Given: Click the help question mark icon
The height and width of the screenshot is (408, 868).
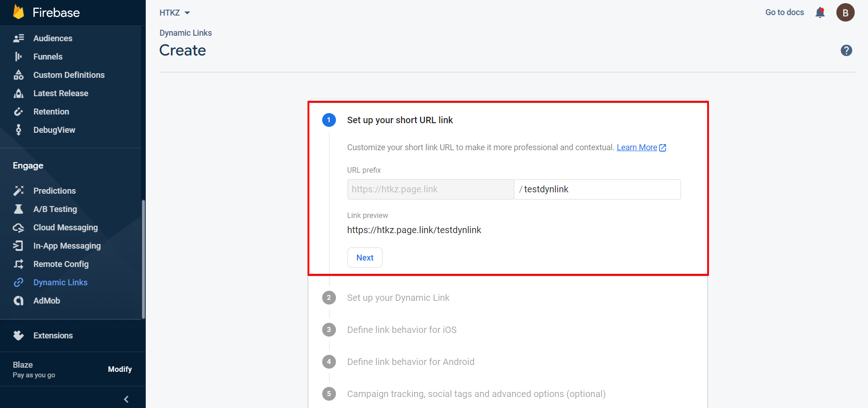Looking at the screenshot, I should click(x=846, y=50).
